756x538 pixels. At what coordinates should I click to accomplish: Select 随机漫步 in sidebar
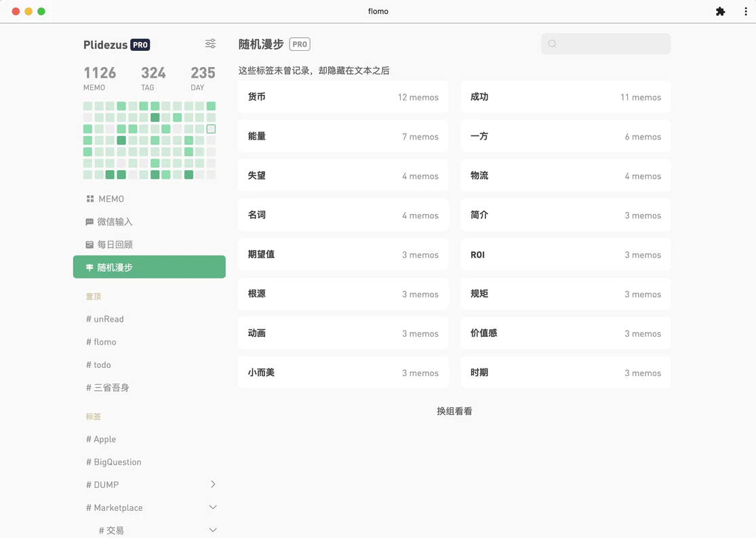pos(149,267)
